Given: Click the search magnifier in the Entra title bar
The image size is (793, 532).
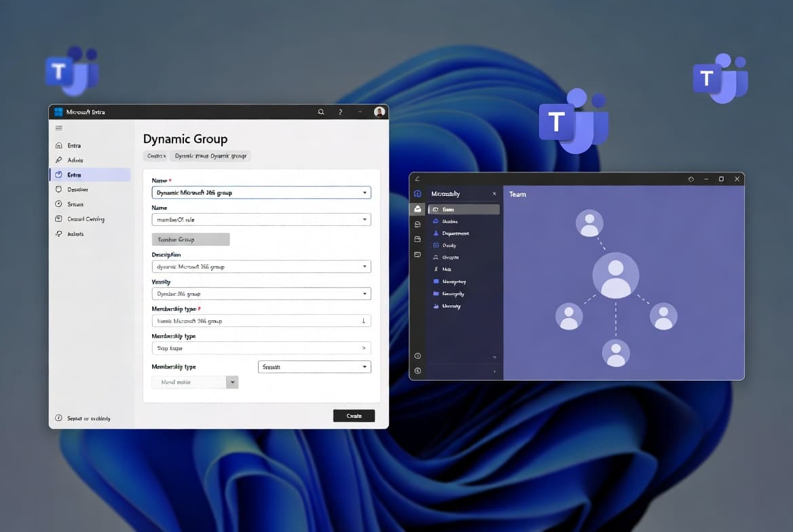Looking at the screenshot, I should tap(321, 112).
